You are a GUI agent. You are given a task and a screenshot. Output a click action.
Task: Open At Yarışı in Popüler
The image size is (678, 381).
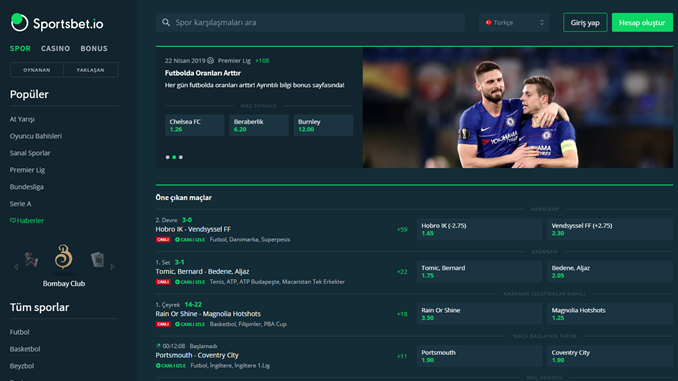[22, 119]
